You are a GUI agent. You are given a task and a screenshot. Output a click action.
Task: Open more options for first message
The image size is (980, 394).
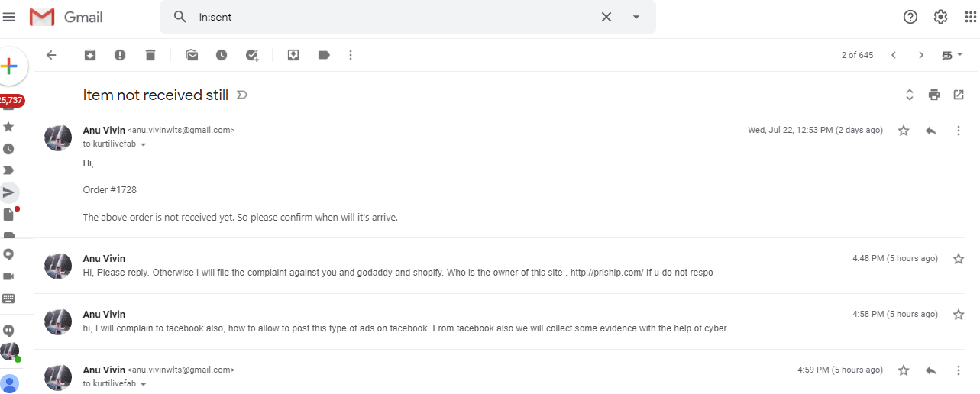pyautogui.click(x=959, y=131)
